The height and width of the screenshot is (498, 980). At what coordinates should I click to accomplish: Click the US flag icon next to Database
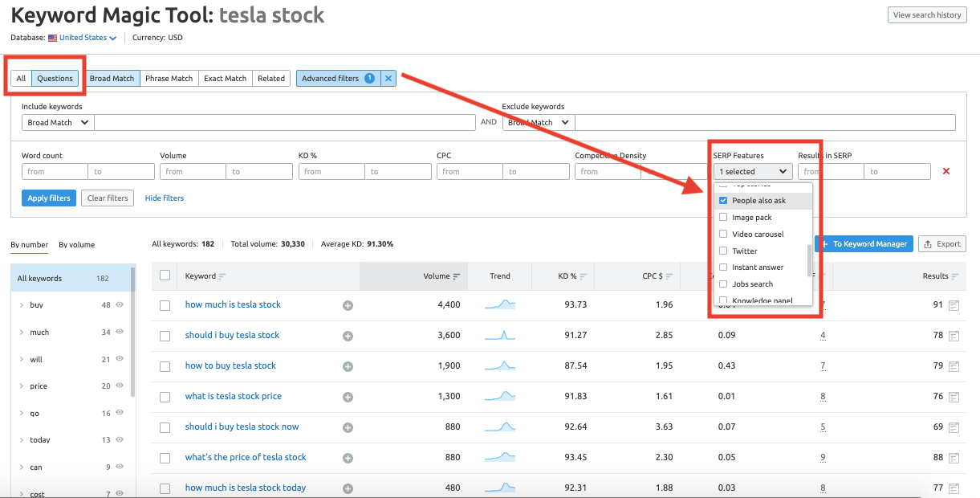(x=51, y=36)
